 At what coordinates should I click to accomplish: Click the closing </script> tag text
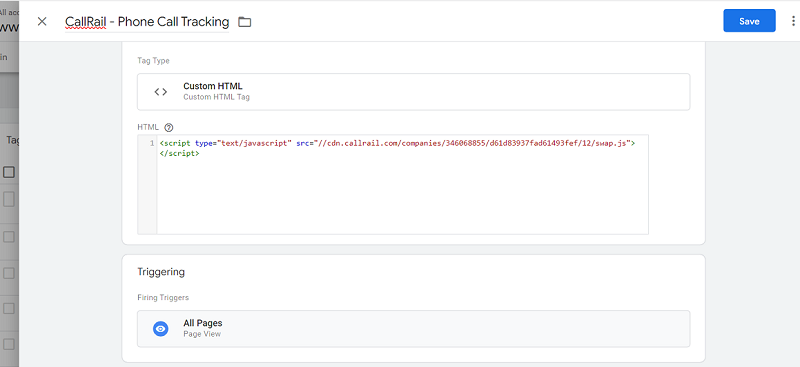pos(179,153)
